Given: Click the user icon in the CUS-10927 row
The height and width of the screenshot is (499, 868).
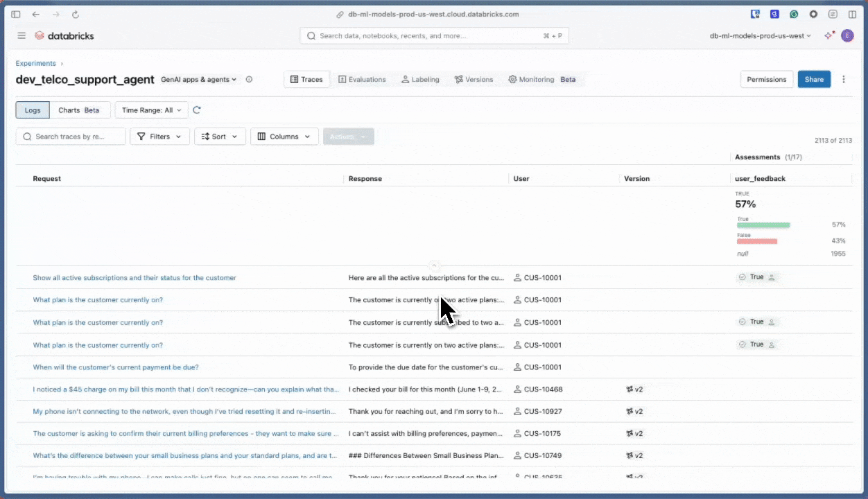Looking at the screenshot, I should pos(517,412).
